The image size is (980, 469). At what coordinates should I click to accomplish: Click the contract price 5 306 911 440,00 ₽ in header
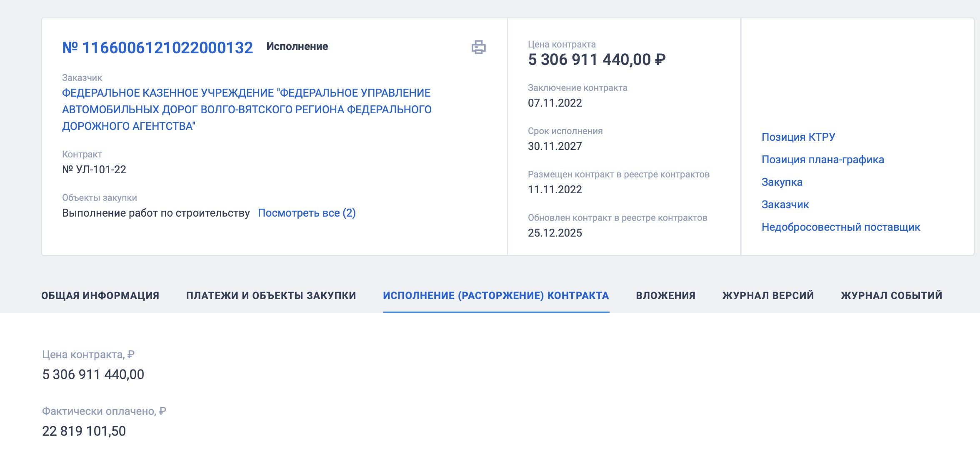(x=596, y=60)
